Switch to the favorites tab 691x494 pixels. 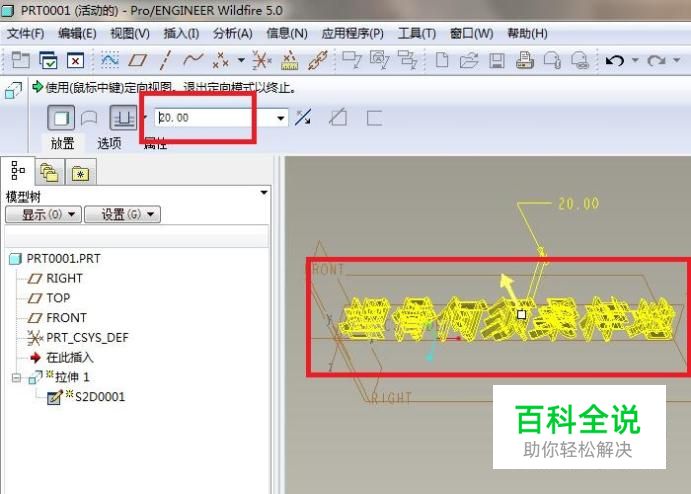coord(81,173)
